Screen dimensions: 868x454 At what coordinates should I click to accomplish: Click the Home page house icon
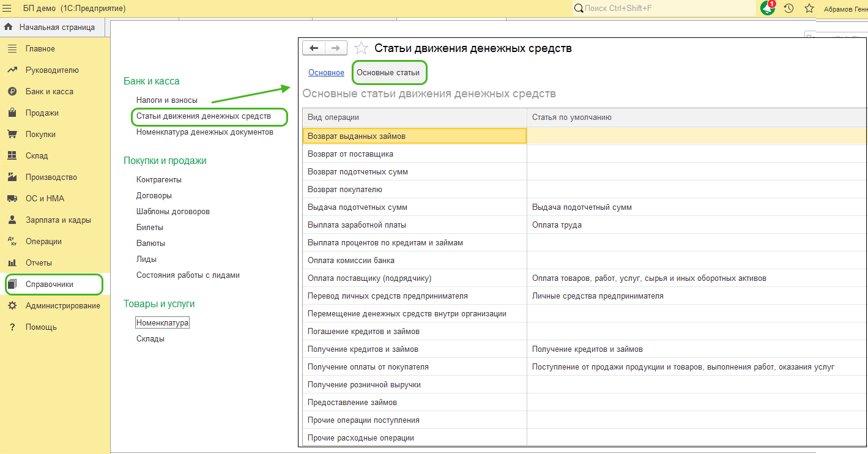tap(9, 27)
